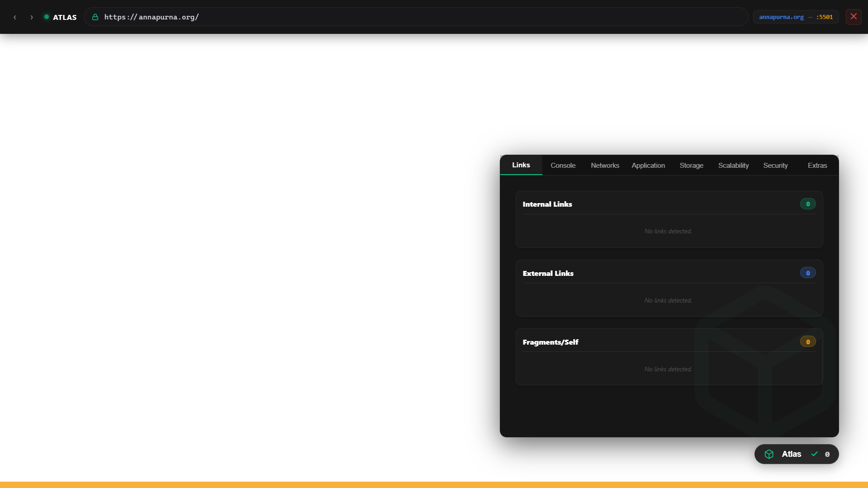Image resolution: width=868 pixels, height=488 pixels.
Task: Click the forward navigation arrow
Action: click(x=31, y=17)
